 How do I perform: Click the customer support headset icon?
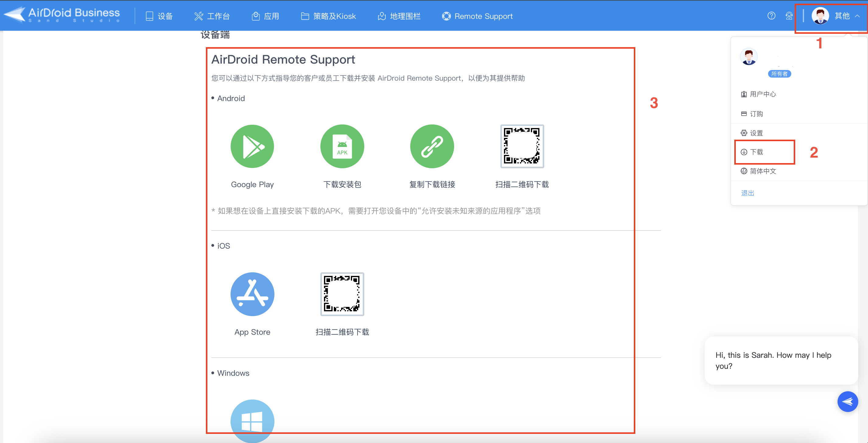(x=789, y=16)
